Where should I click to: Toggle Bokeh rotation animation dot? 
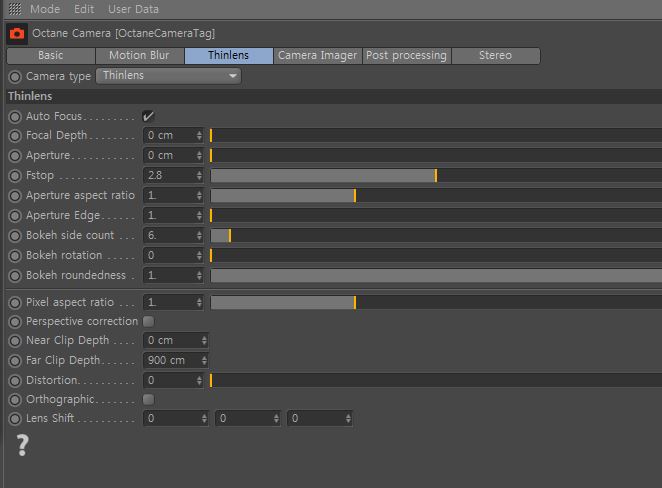(15, 256)
